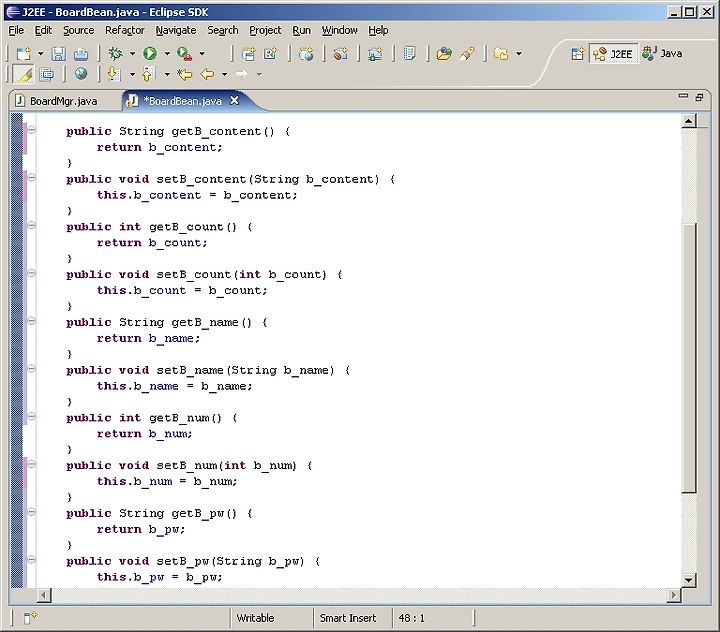720x632 pixels.
Task: Open the dropdown beside the folders icon
Action: pos(519,54)
